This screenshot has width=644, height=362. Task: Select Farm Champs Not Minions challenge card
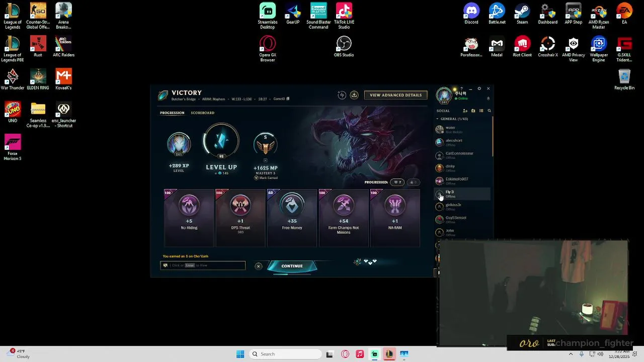[x=344, y=218]
